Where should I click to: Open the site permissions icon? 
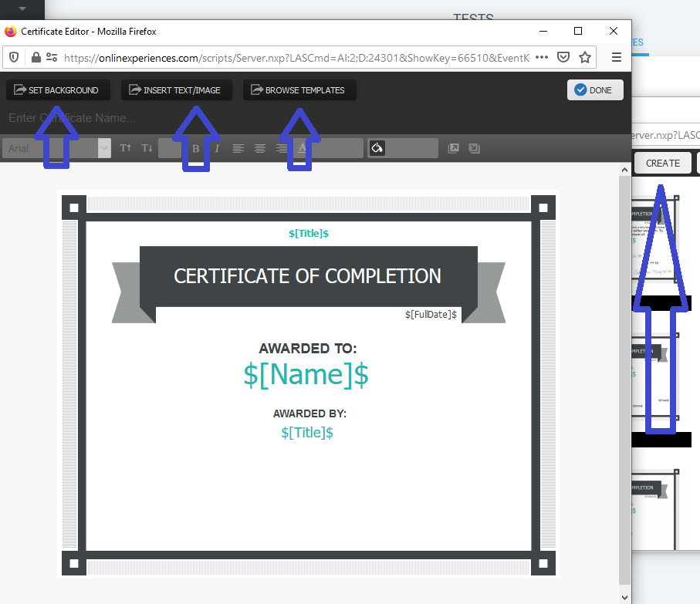pyautogui.click(x=52, y=57)
